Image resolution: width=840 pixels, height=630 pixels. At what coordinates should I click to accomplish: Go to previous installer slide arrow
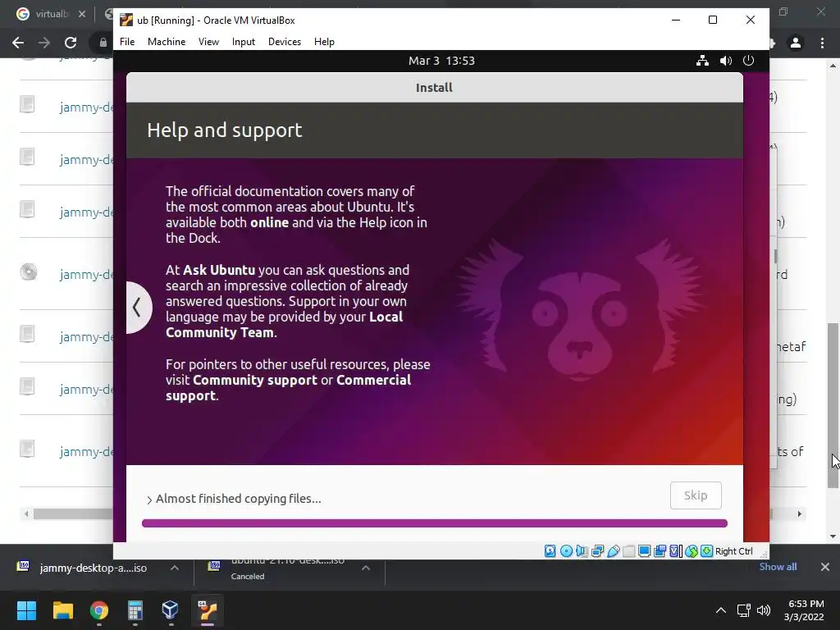tap(138, 308)
